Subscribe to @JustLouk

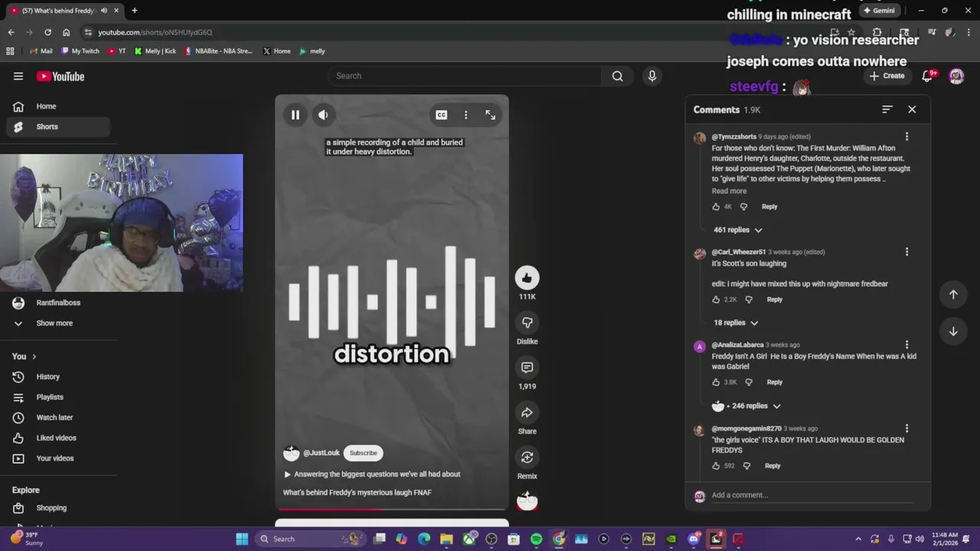pyautogui.click(x=364, y=453)
